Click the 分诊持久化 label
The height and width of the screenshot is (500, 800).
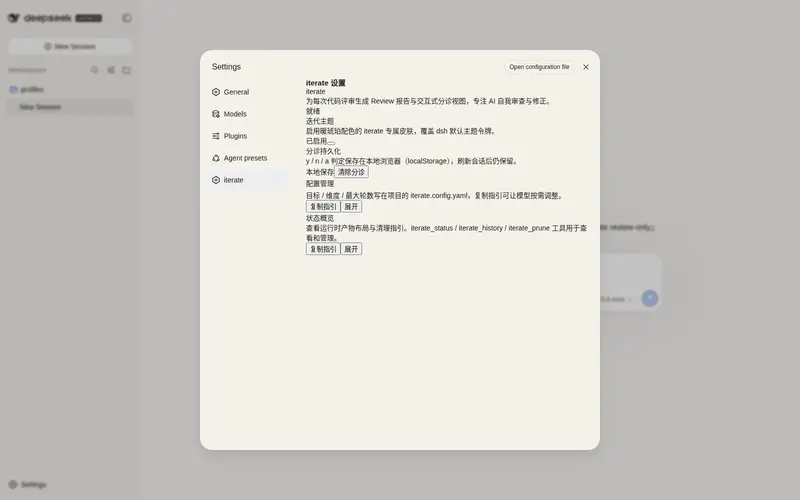(x=323, y=151)
